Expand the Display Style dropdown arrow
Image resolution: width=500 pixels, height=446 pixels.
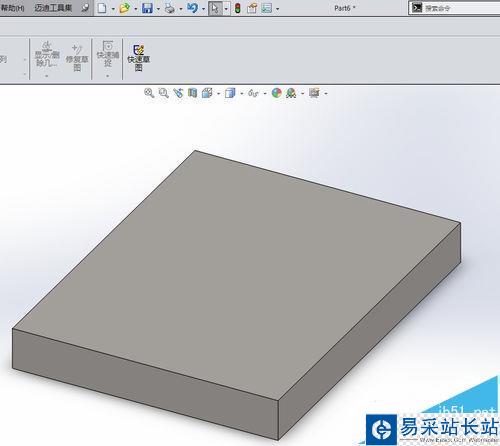tap(241, 94)
